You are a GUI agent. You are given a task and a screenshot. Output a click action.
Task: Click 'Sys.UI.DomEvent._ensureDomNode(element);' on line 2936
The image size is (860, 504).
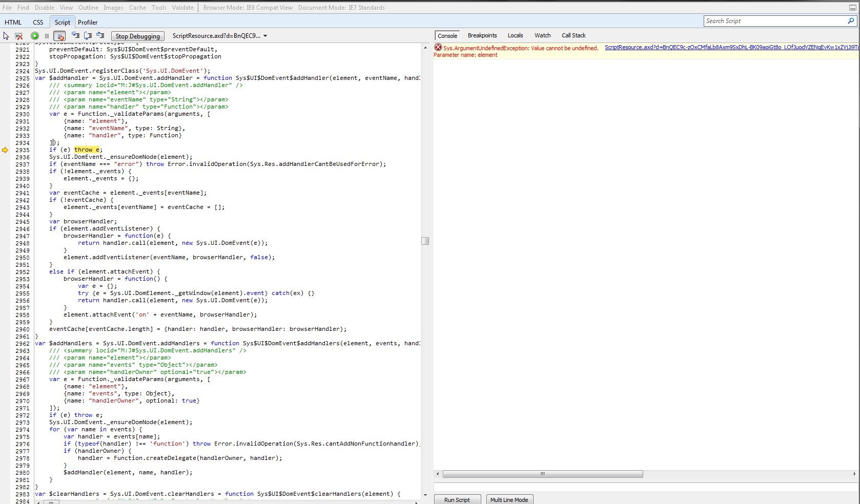click(121, 157)
